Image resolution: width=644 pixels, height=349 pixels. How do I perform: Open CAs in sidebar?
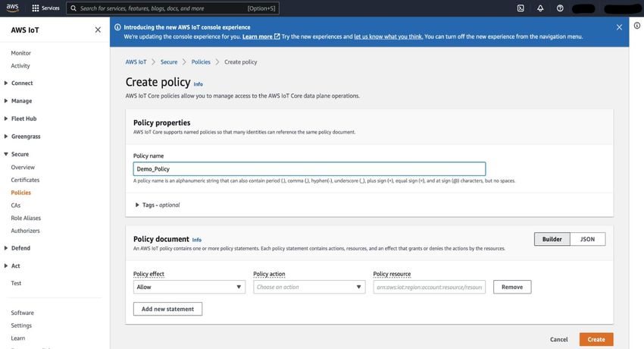16,205
